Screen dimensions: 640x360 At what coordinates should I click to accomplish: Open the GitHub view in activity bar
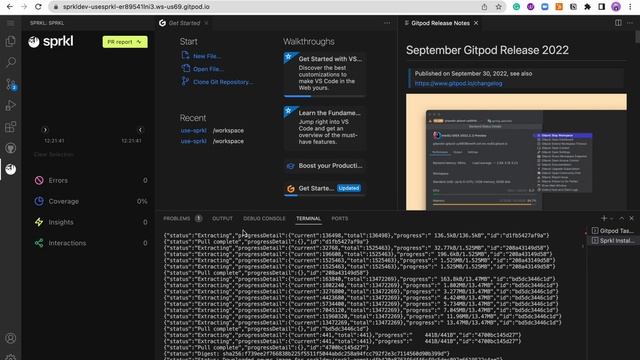pos(11,148)
